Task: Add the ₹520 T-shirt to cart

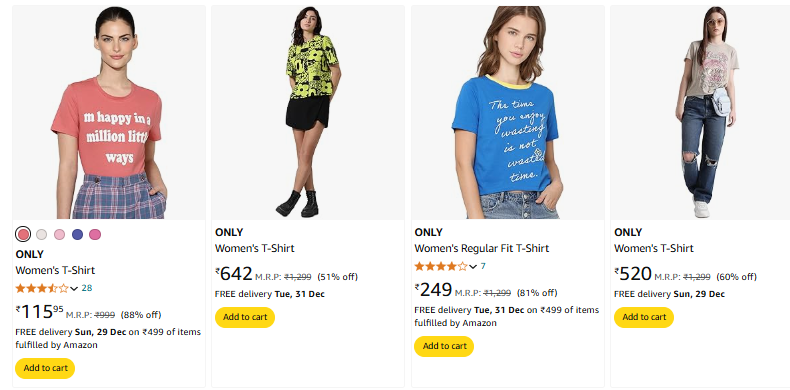Action: 643,317
